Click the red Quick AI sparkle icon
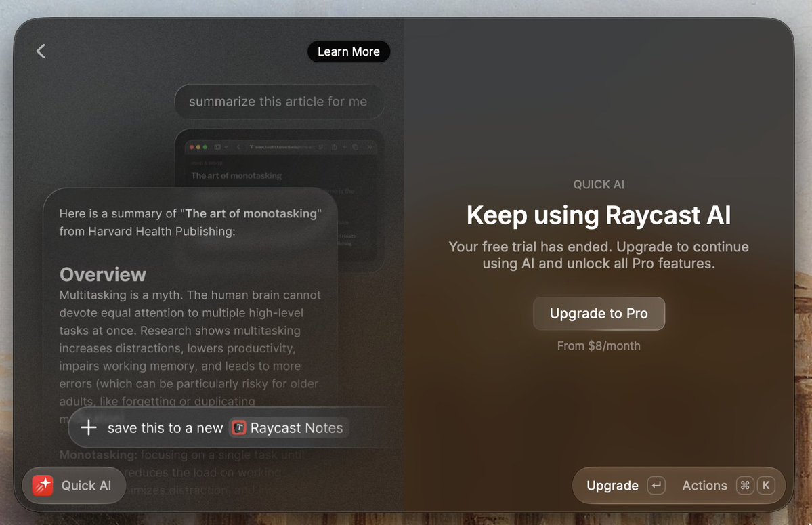This screenshot has height=525, width=812. (x=43, y=486)
